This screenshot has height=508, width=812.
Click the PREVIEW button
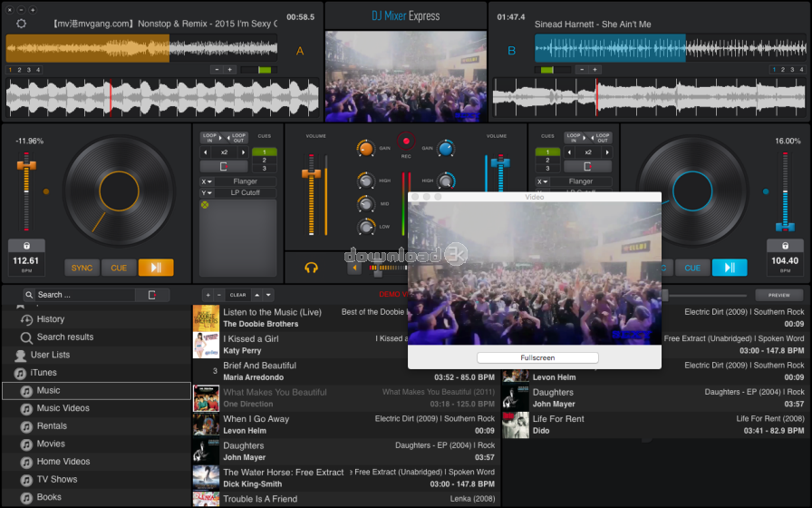click(x=778, y=295)
